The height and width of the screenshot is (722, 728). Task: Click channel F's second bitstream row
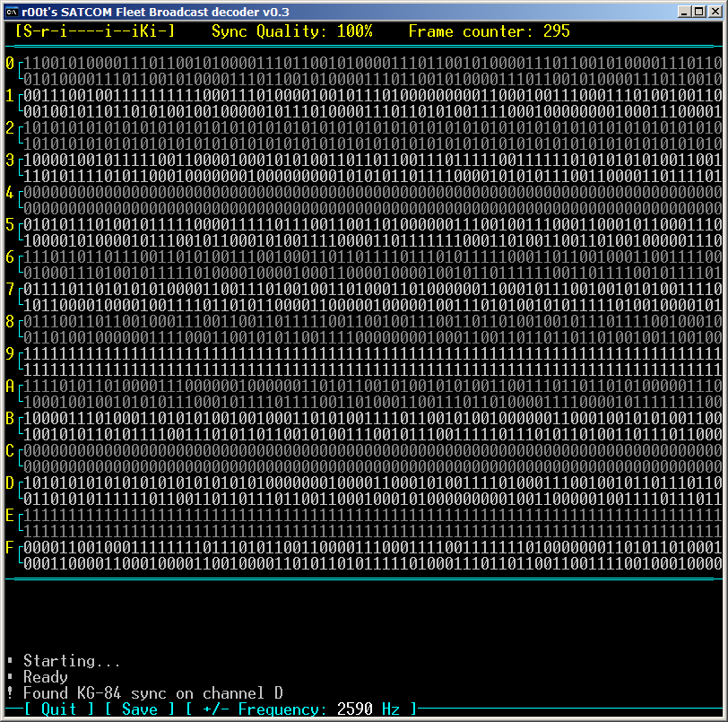click(x=373, y=564)
